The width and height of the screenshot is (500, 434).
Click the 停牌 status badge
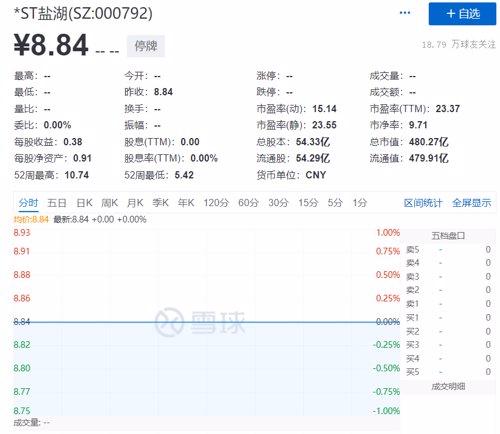coord(146,46)
